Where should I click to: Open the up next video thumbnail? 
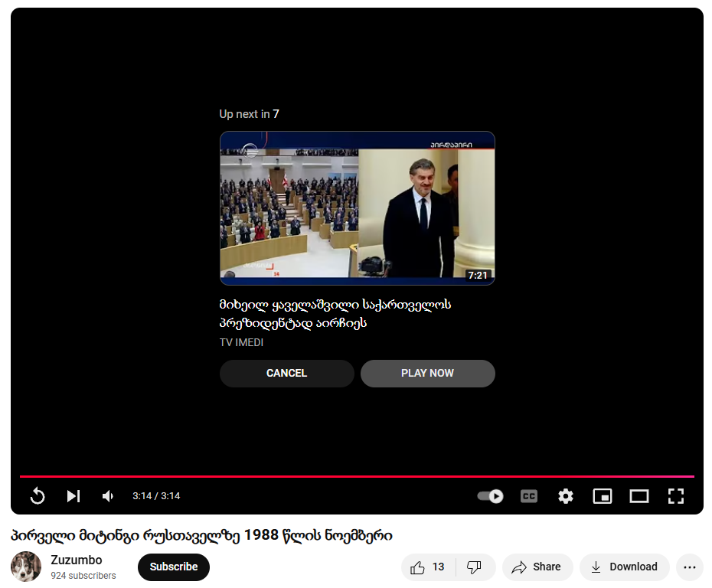click(358, 208)
